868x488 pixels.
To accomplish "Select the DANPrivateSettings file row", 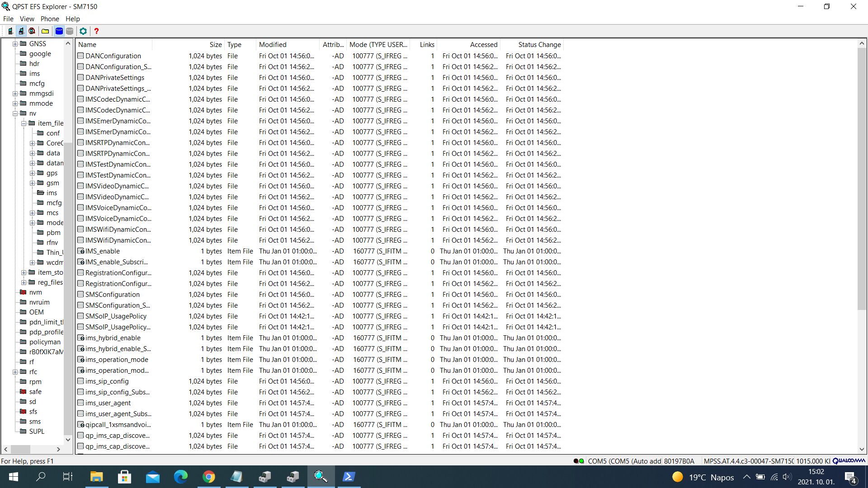I will point(319,78).
